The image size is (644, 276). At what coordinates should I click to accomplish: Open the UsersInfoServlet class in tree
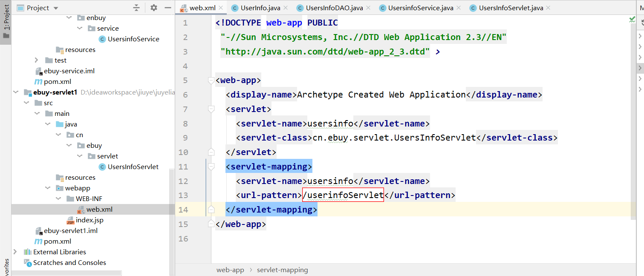133,167
